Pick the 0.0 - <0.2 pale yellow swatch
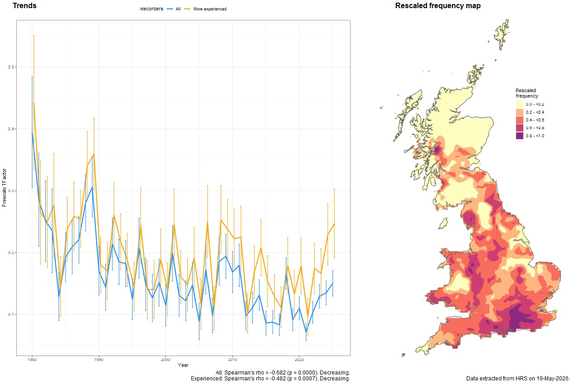 [520, 104]
